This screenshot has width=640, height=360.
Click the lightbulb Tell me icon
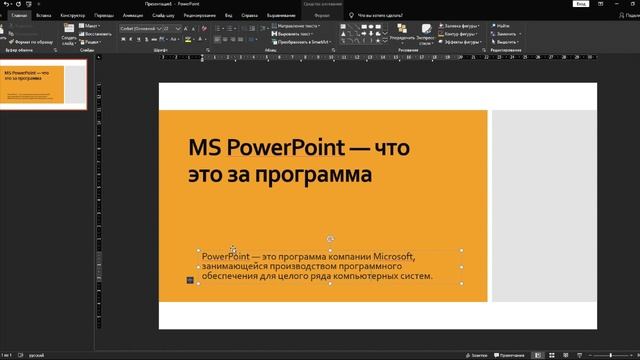351,16
